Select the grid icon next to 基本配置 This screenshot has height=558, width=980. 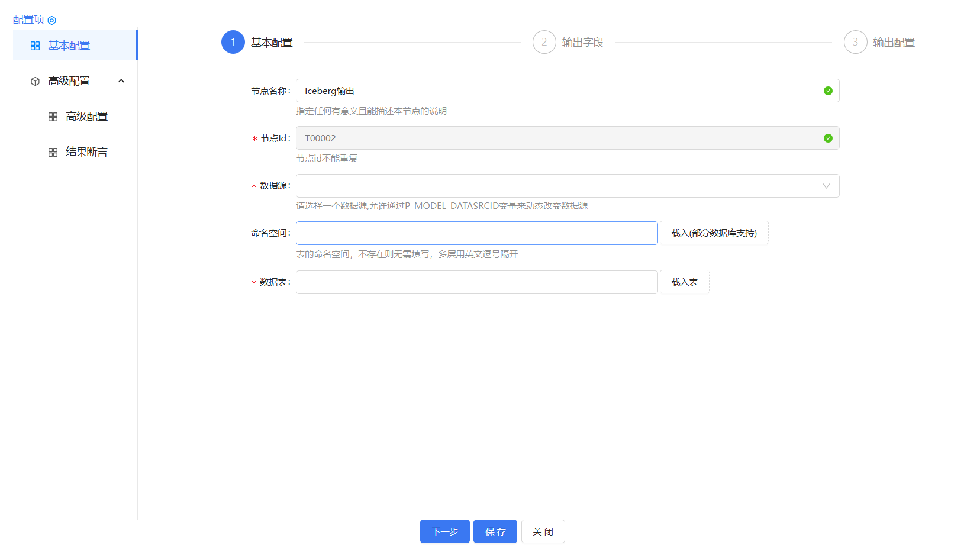tap(35, 45)
